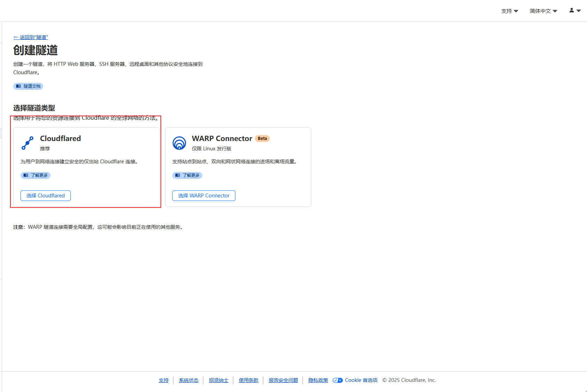
Task: Click the Cookie preferences toggle icon in footer
Action: click(337, 380)
